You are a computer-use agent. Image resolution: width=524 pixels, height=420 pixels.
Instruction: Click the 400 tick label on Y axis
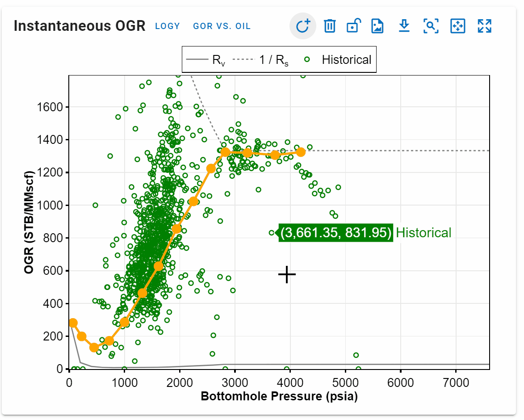[x=53, y=304]
